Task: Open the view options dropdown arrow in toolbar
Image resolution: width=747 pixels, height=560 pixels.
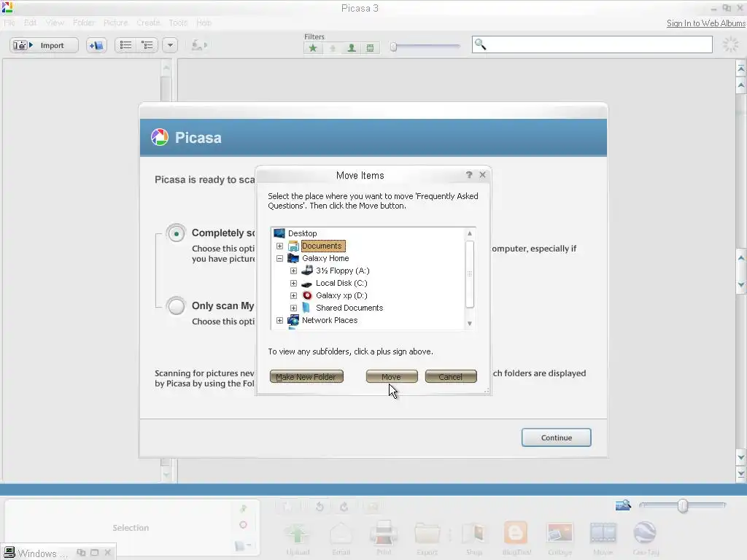Action: [x=170, y=45]
